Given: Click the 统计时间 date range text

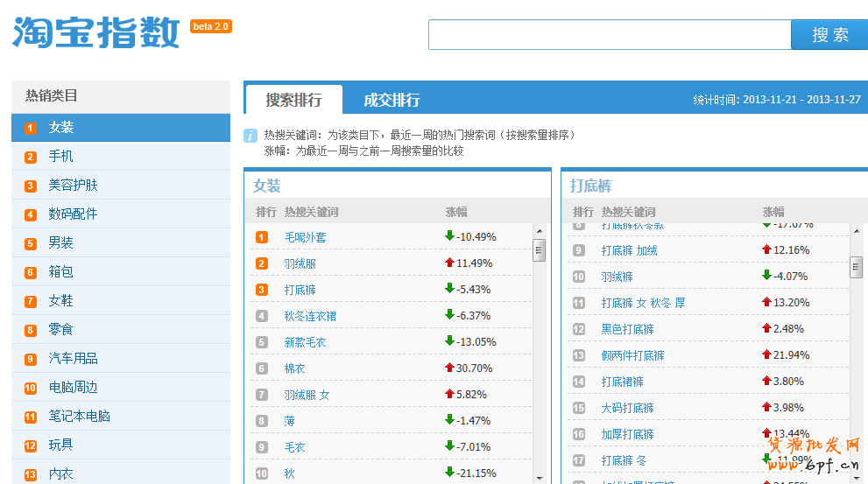Looking at the screenshot, I should tap(777, 100).
